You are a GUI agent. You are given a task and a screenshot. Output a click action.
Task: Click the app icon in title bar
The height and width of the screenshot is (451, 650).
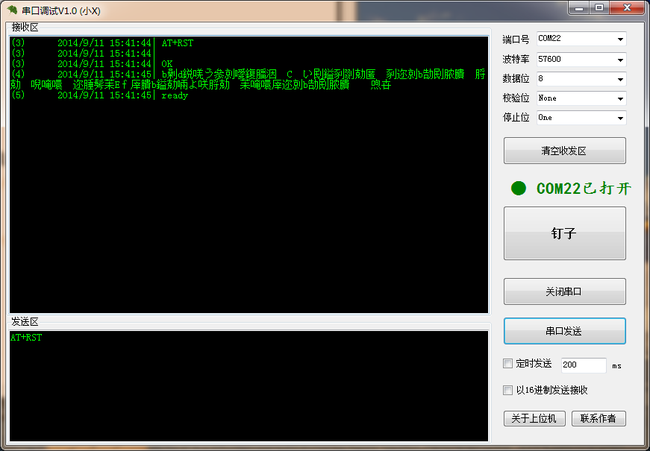(12, 10)
